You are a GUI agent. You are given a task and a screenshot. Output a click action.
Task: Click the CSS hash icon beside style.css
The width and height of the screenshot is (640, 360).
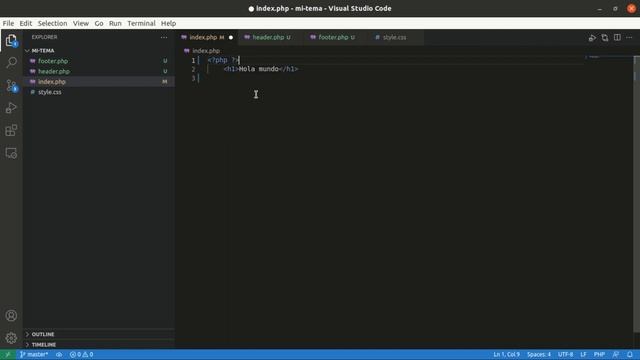pyautogui.click(x=33, y=92)
